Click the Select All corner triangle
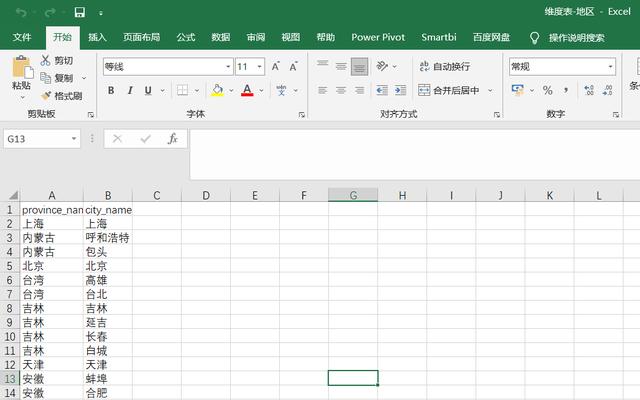The image size is (640, 400). click(13, 196)
